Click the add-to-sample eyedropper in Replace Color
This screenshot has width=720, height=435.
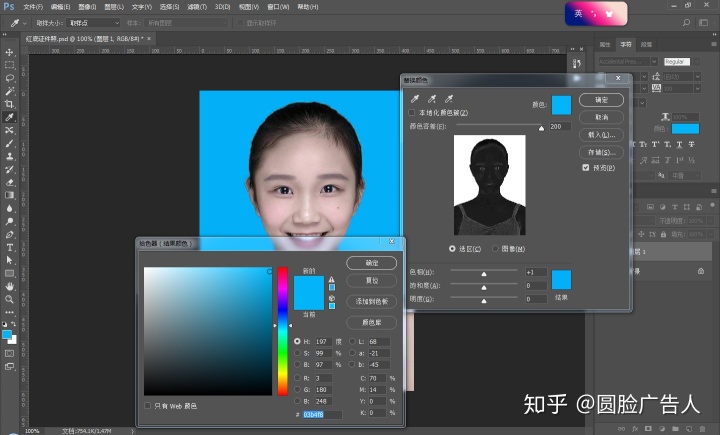click(432, 99)
